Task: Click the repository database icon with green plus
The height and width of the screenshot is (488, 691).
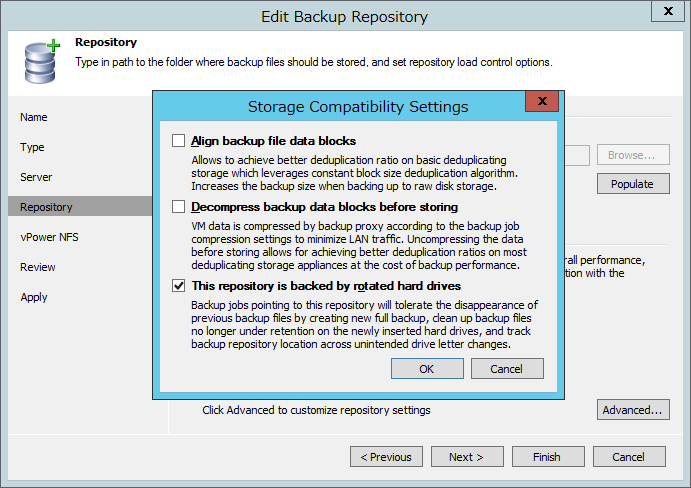Action: [x=41, y=62]
